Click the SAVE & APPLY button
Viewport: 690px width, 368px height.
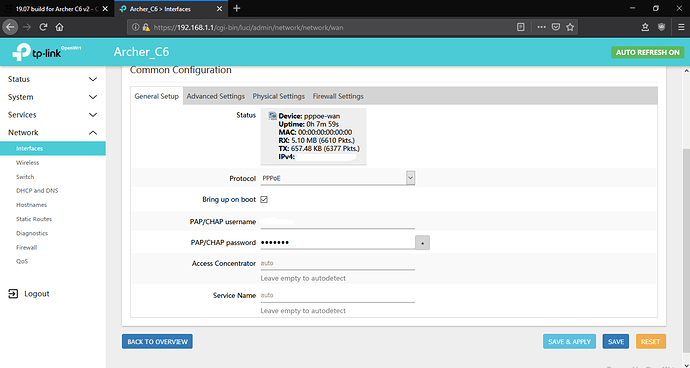click(x=569, y=342)
